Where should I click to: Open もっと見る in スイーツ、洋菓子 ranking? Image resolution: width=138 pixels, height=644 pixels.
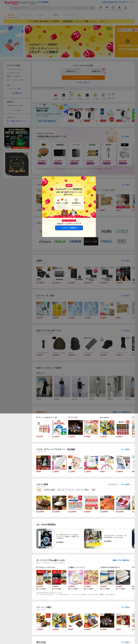(126, 607)
